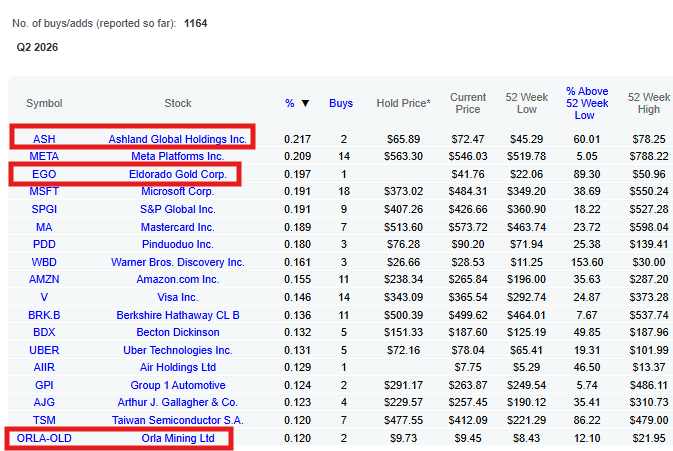Open the UBER symbol link

coord(44,351)
